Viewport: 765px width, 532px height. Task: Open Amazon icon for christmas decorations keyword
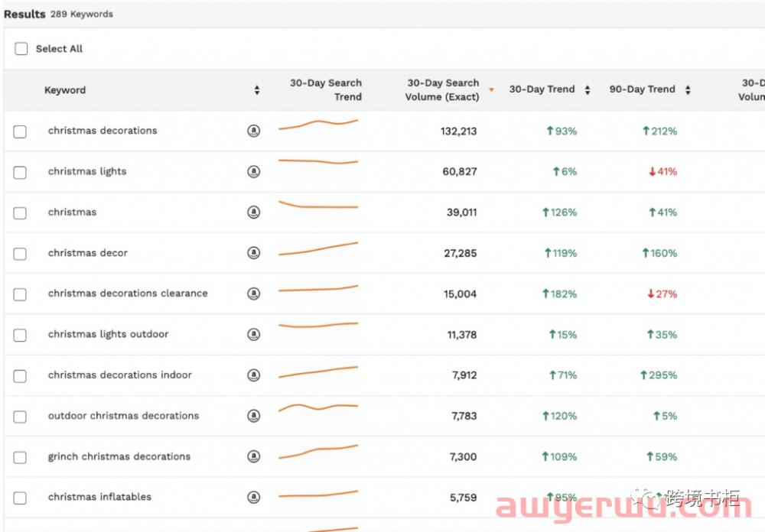coord(254,131)
